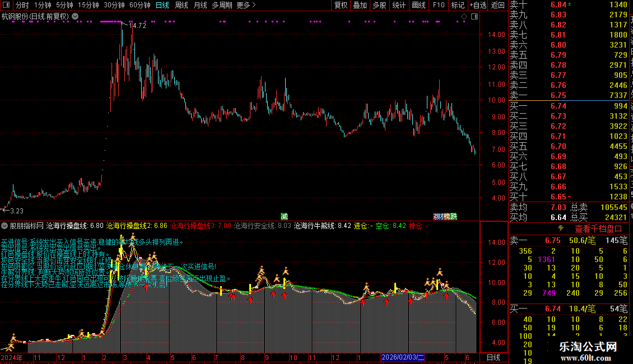Open 查看千档盘口 link

pos(598,229)
